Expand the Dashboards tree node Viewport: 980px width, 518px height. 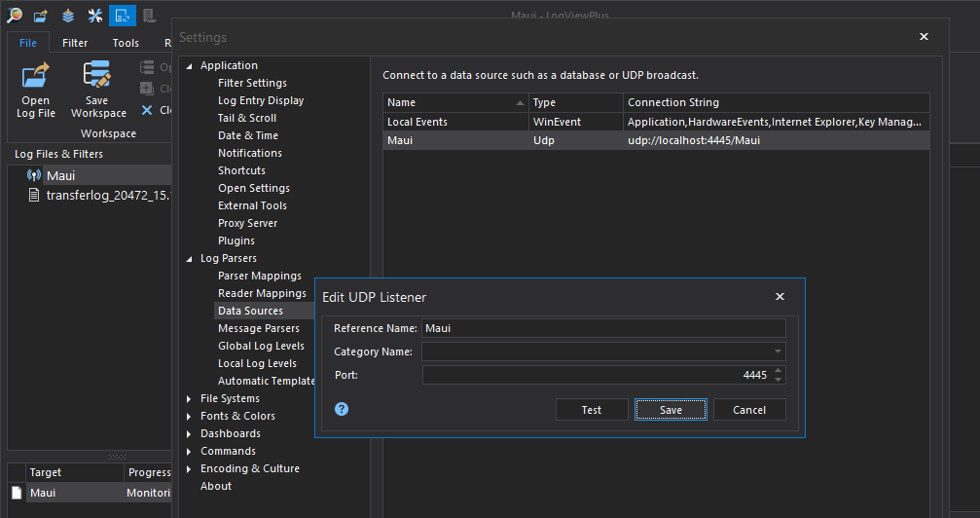[189, 433]
